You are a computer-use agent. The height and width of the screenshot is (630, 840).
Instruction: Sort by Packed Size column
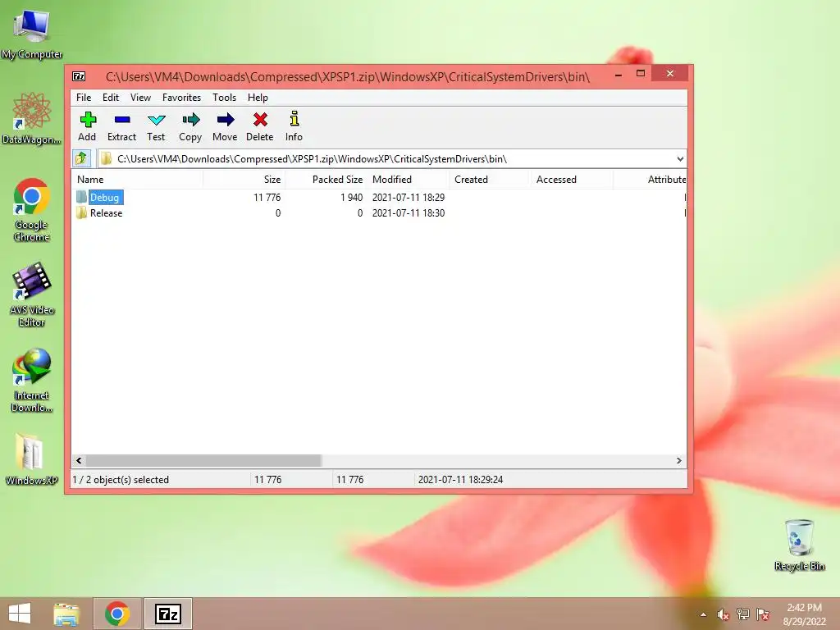coord(326,180)
